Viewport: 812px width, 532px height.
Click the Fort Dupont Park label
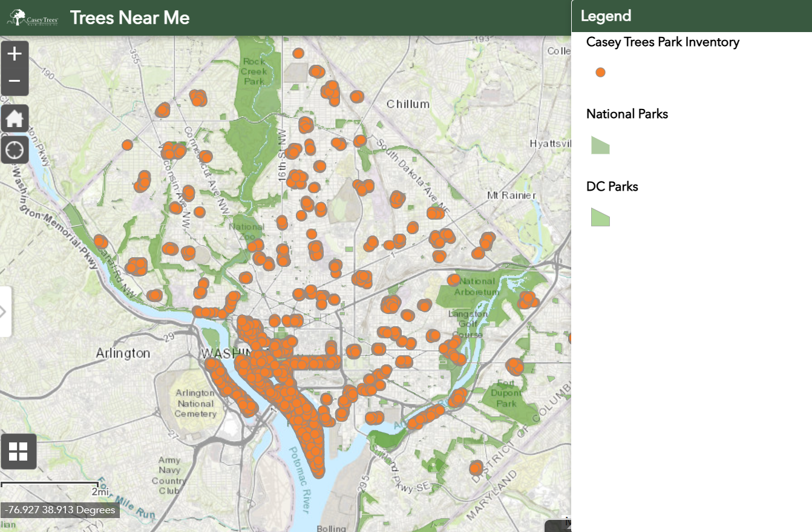coord(506,393)
